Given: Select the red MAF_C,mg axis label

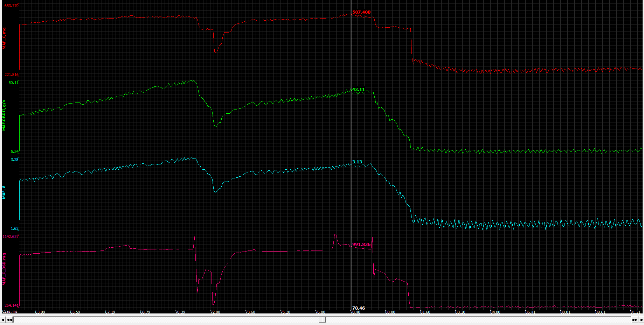Looking at the screenshot, I should click(x=4, y=38).
